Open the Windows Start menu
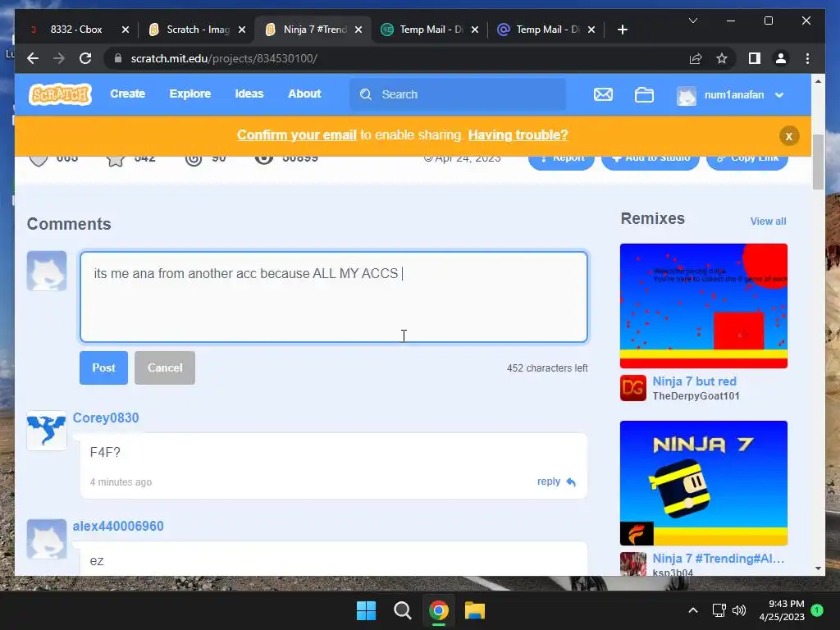The width and height of the screenshot is (840, 630). point(367,610)
